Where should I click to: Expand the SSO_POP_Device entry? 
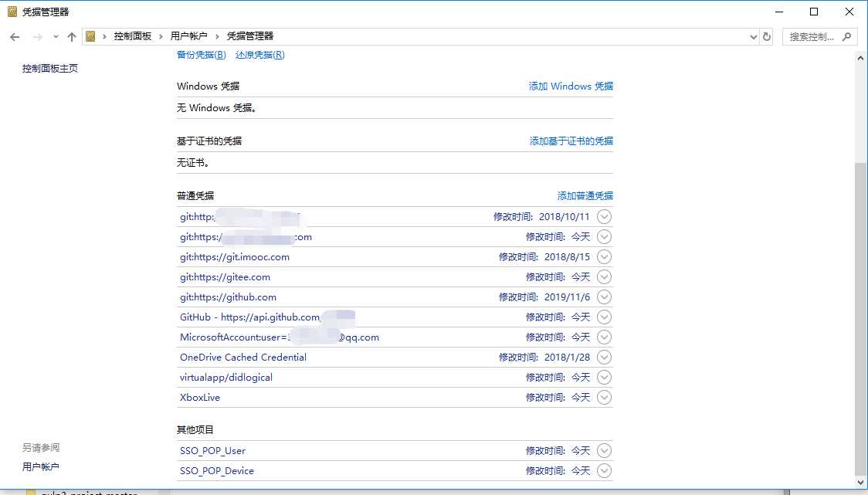pos(605,470)
